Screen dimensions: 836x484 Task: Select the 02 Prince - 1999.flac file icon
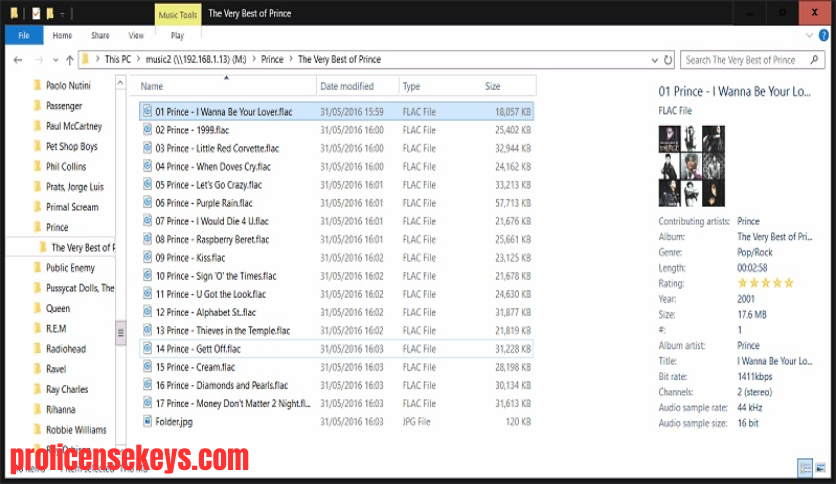[x=147, y=130]
